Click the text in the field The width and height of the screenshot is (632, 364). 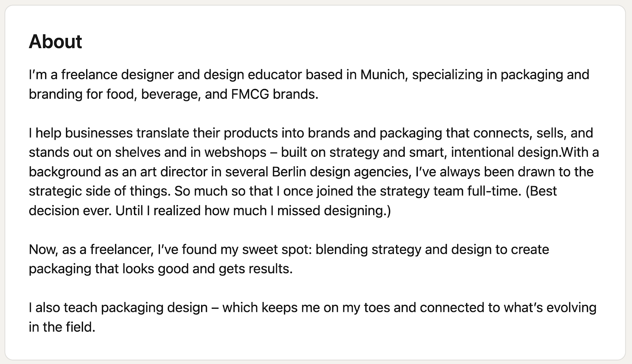[62, 327]
